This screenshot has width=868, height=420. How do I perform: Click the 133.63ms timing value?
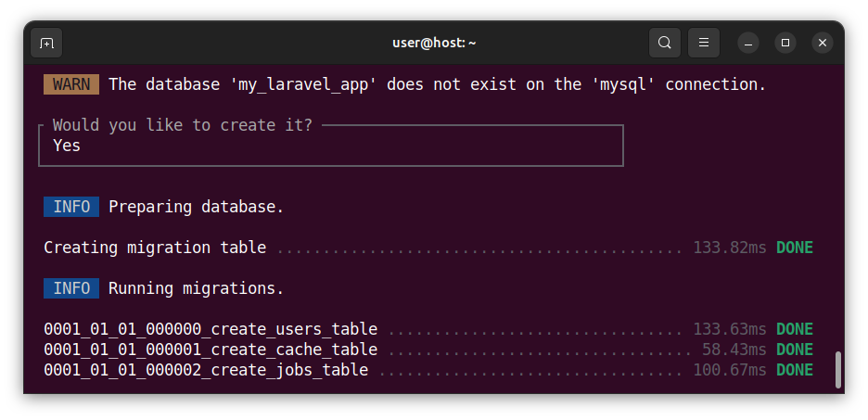pos(730,329)
